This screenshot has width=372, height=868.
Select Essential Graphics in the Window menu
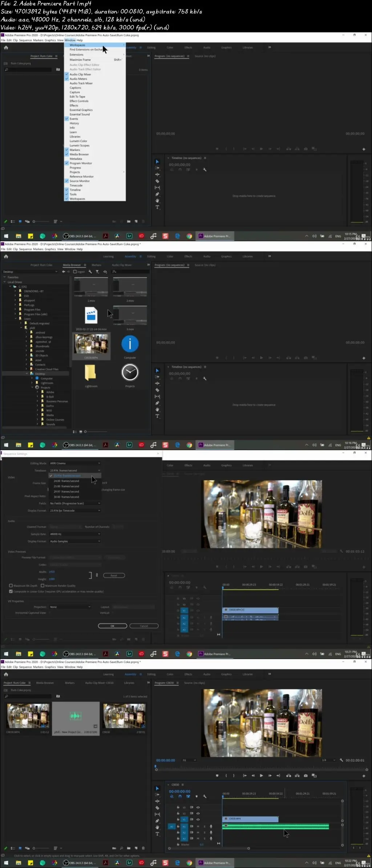[x=81, y=110]
